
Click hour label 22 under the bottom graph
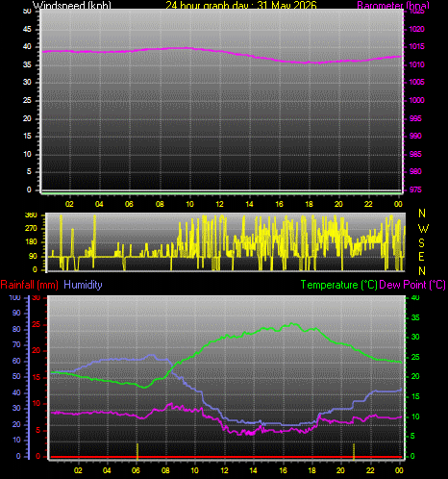(370, 470)
